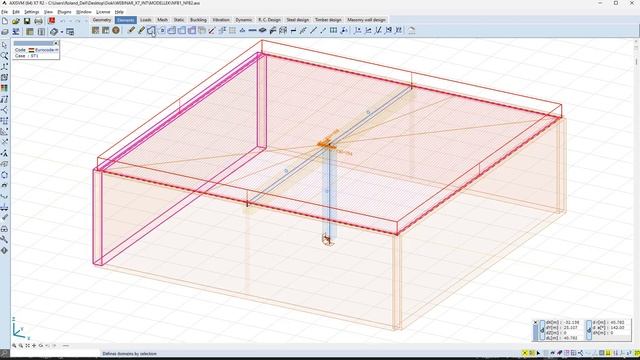Image resolution: width=640 pixels, height=360 pixels.
Task: Click the Domain definition icon
Action: (151, 30)
